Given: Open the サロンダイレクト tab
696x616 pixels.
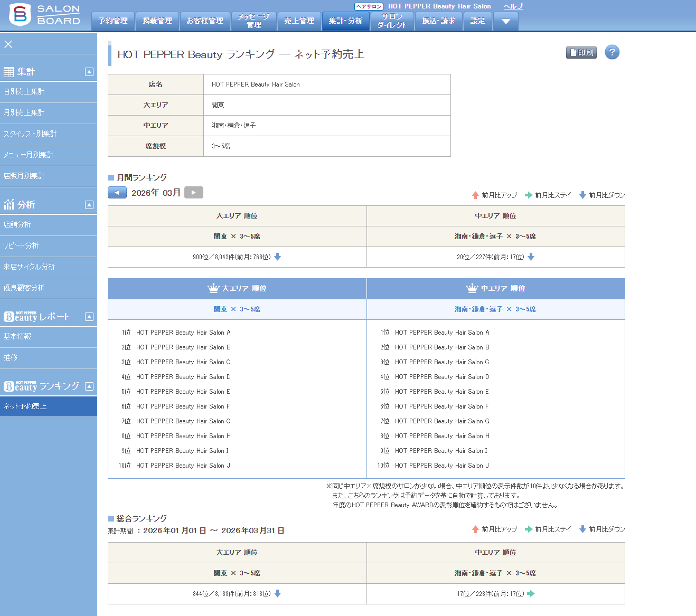Looking at the screenshot, I should (392, 22).
